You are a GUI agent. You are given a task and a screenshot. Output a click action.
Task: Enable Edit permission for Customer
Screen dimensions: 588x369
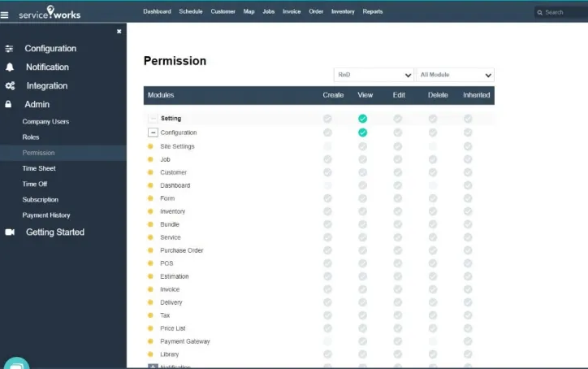[x=397, y=172]
